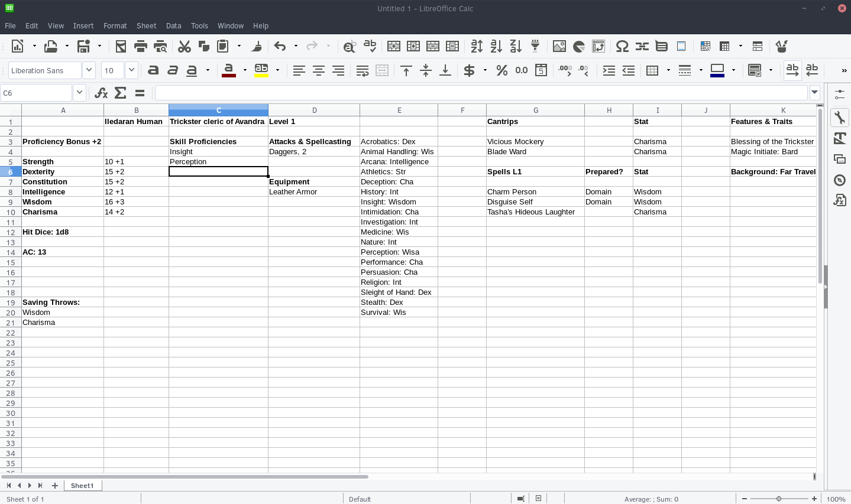Adjust the zoom slider in the status bar

point(779,499)
